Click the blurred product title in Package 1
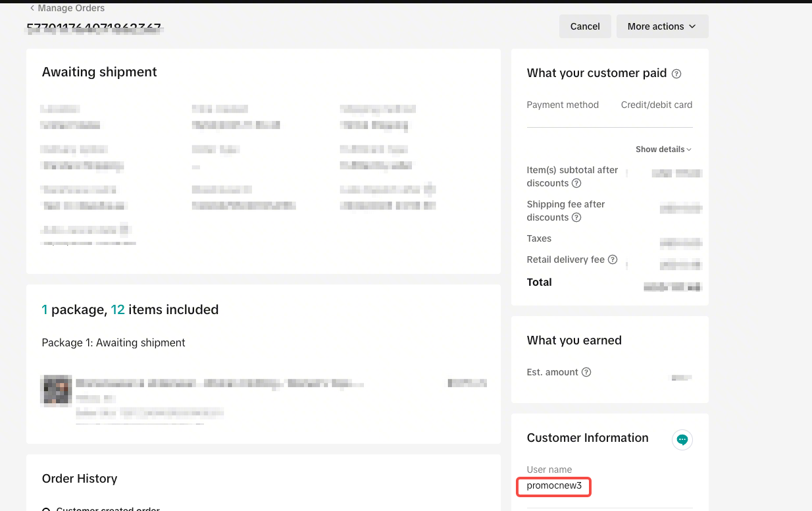Viewport: 812px width, 511px height. click(220, 383)
